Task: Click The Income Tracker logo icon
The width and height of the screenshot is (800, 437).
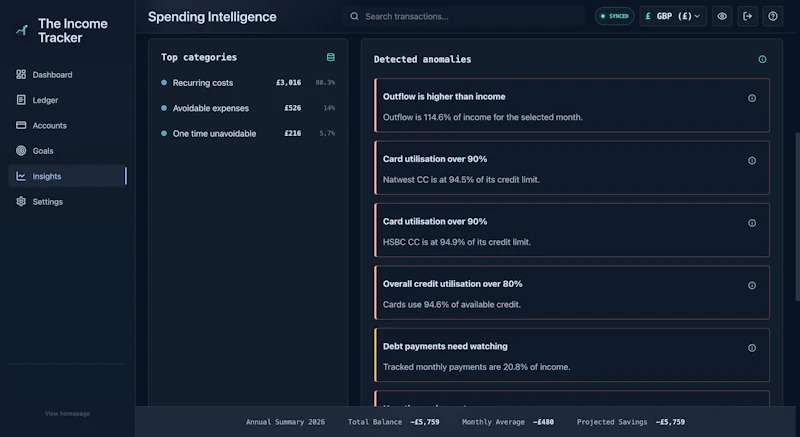Action: pos(22,31)
